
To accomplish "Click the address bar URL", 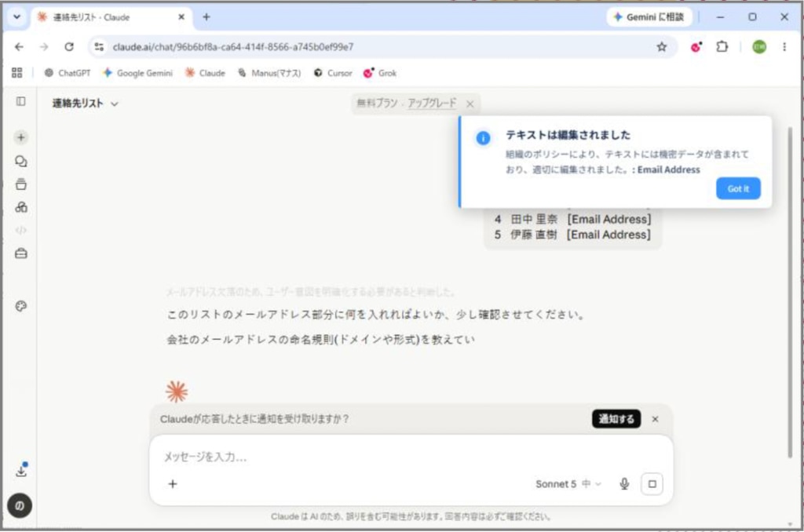I will 232,47.
